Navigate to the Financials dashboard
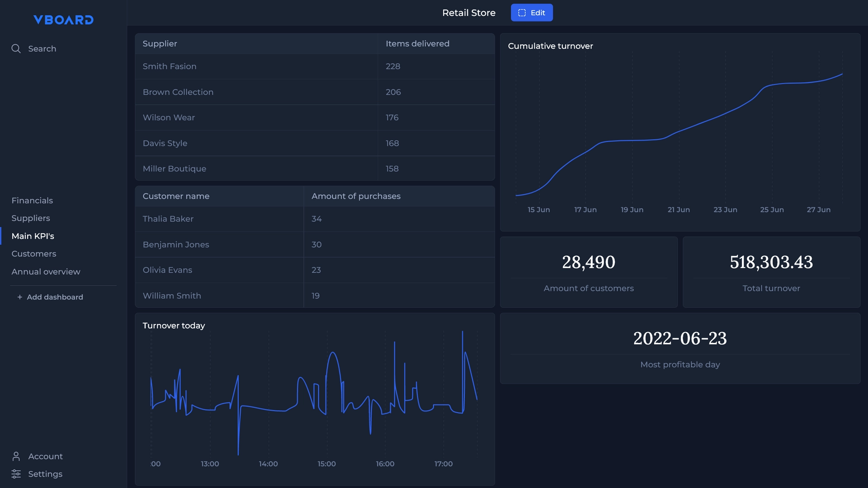The height and width of the screenshot is (488, 868). (x=32, y=200)
